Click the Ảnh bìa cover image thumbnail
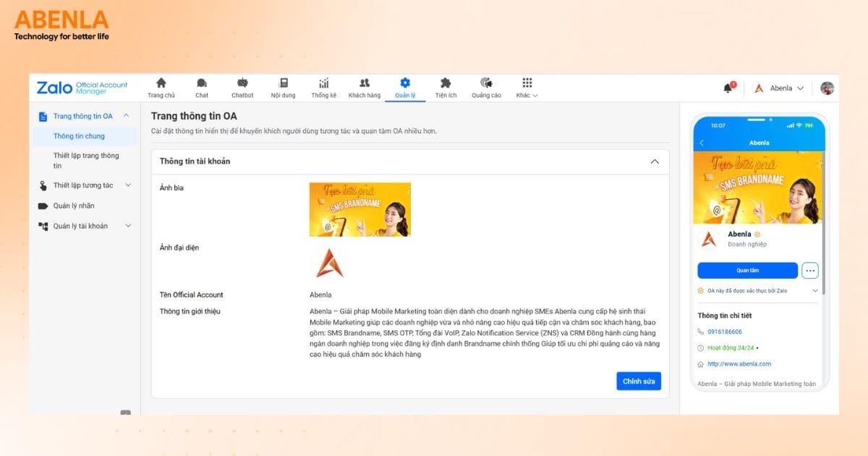The height and width of the screenshot is (456, 868). (x=360, y=209)
